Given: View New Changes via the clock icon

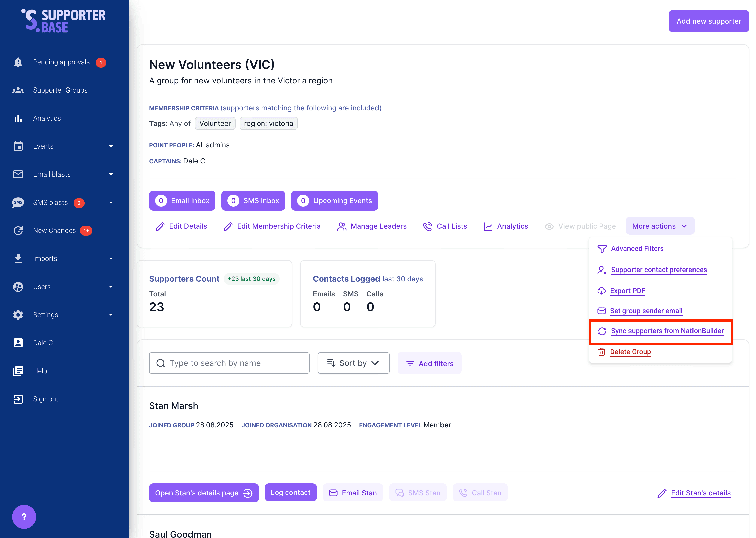Looking at the screenshot, I should tap(18, 231).
